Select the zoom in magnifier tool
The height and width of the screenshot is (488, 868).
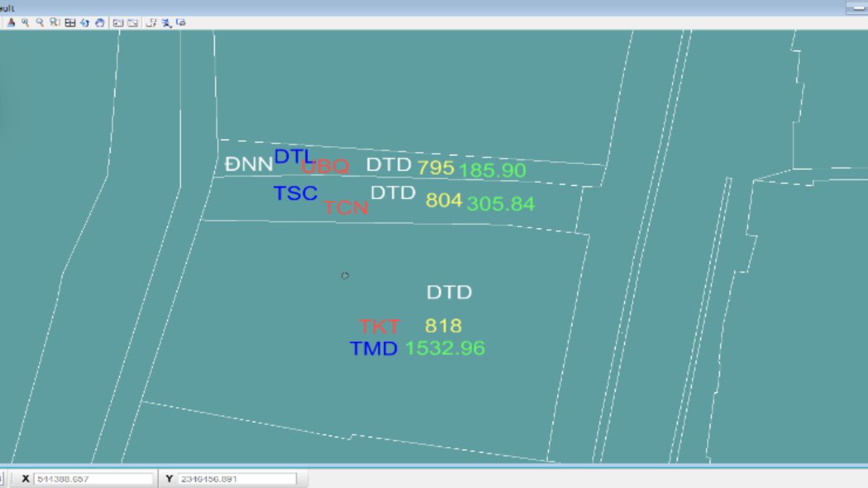(x=25, y=22)
